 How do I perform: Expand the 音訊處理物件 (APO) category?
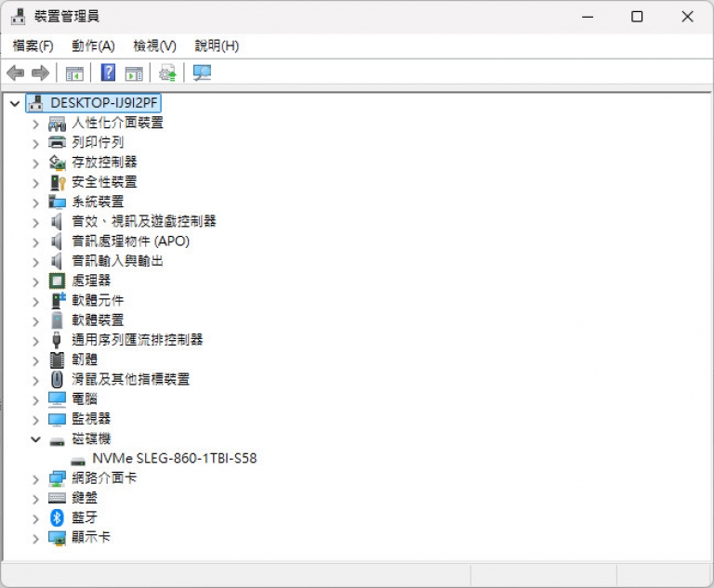tap(35, 242)
